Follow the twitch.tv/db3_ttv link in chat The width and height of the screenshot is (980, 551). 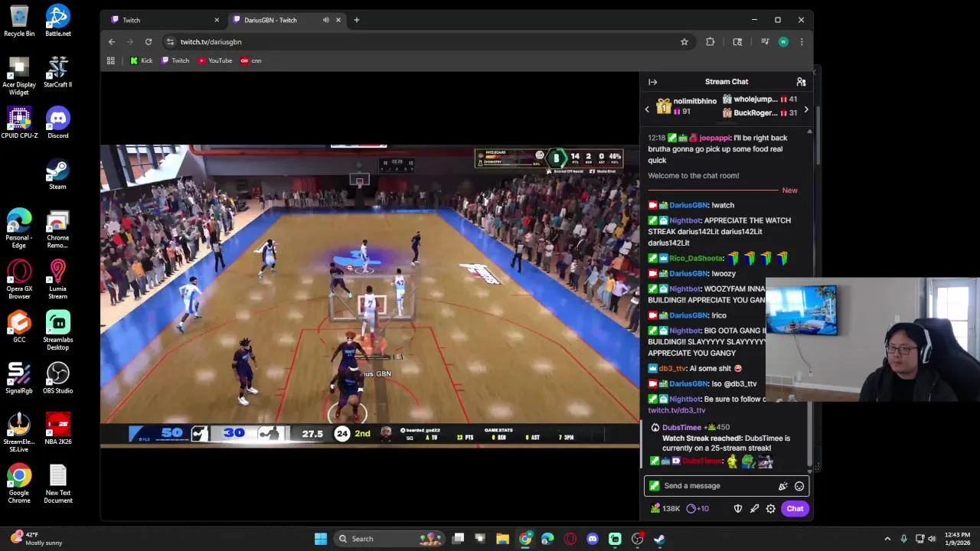(x=677, y=411)
